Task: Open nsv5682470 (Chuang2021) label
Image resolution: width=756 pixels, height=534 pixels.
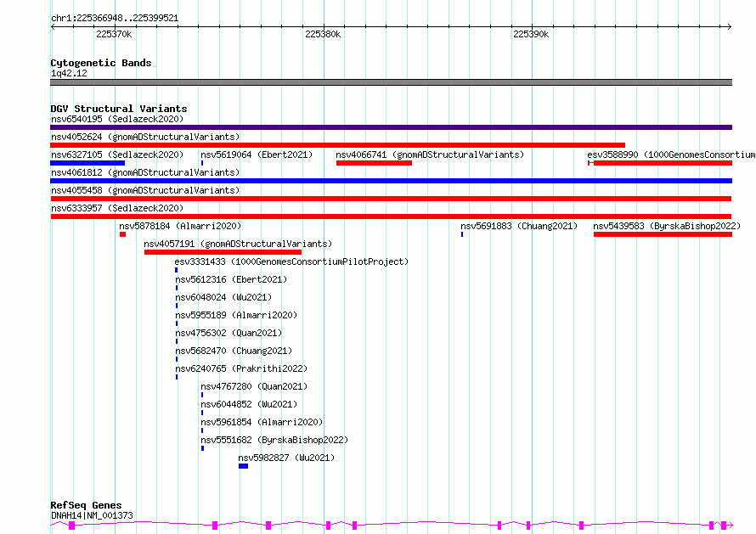Action: (234, 351)
